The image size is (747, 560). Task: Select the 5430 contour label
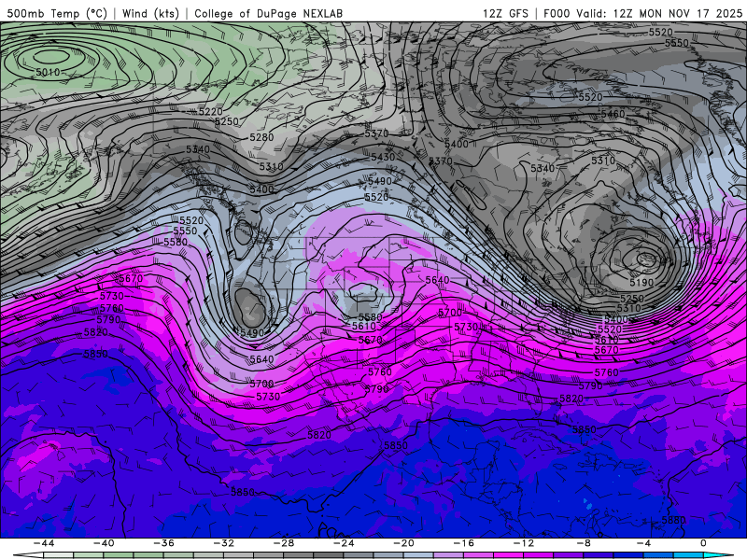pos(383,157)
